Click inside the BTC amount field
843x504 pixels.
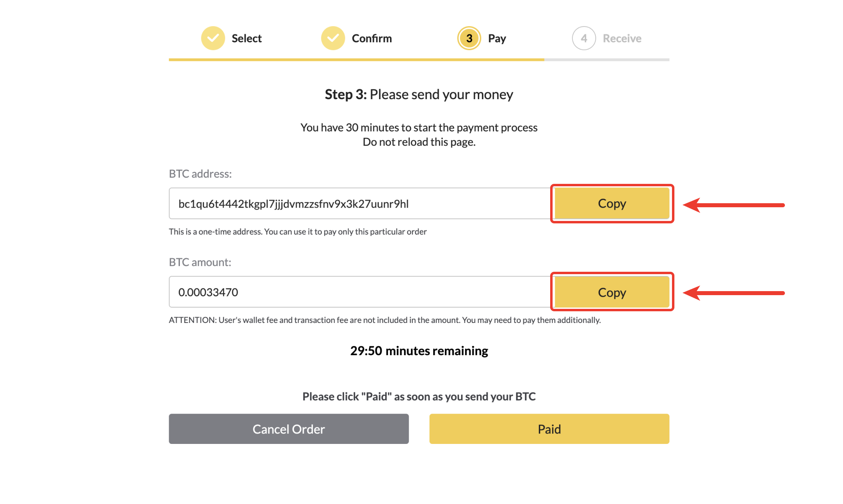[x=359, y=292]
